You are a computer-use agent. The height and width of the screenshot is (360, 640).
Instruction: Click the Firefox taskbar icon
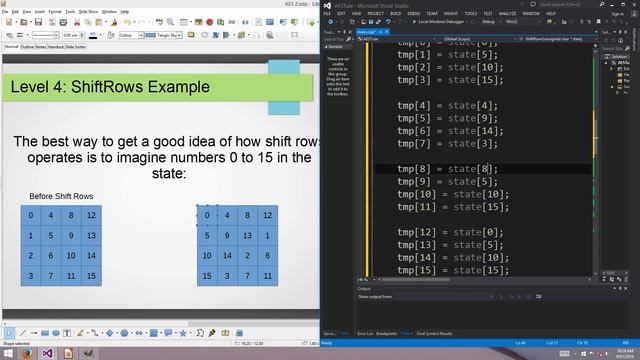point(27,353)
